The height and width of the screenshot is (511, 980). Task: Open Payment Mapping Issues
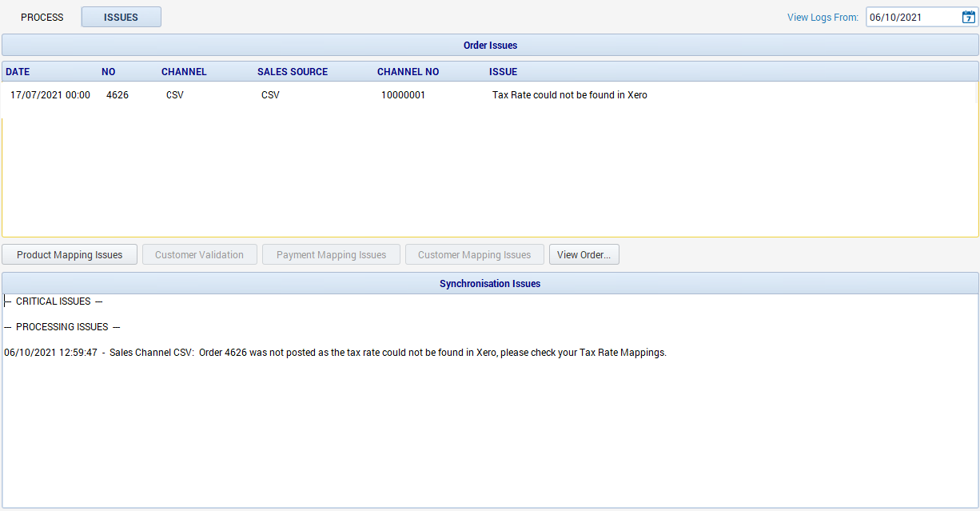click(x=332, y=255)
